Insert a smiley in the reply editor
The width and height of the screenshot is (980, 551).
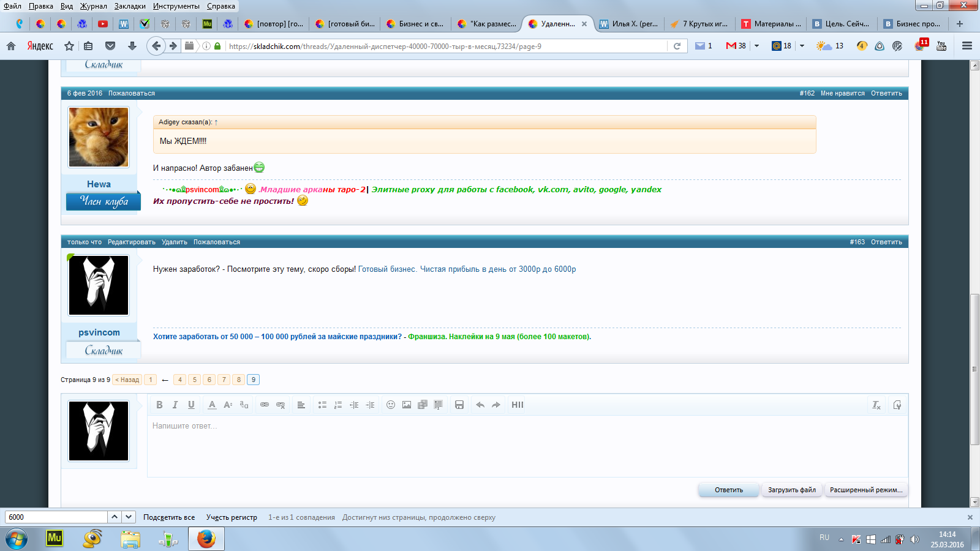click(391, 405)
